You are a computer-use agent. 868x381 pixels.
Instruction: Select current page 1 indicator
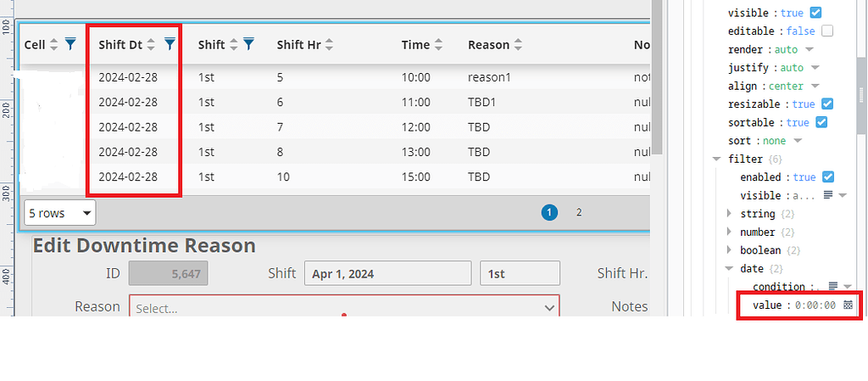549,213
